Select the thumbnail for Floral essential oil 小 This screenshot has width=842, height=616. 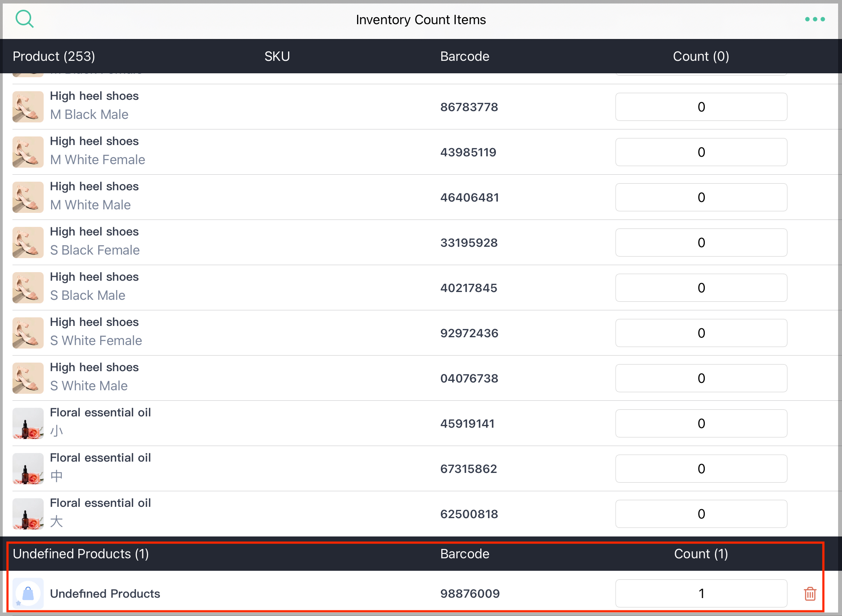(28, 423)
